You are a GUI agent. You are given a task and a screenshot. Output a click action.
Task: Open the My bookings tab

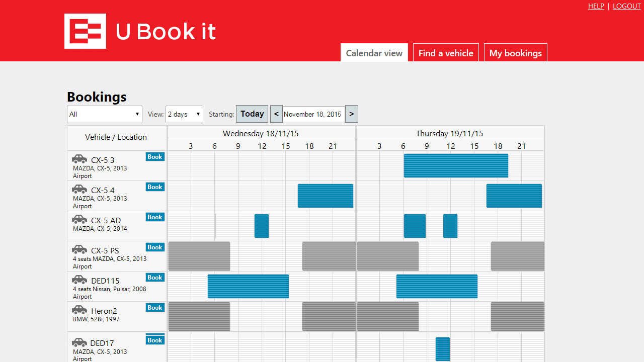click(515, 53)
